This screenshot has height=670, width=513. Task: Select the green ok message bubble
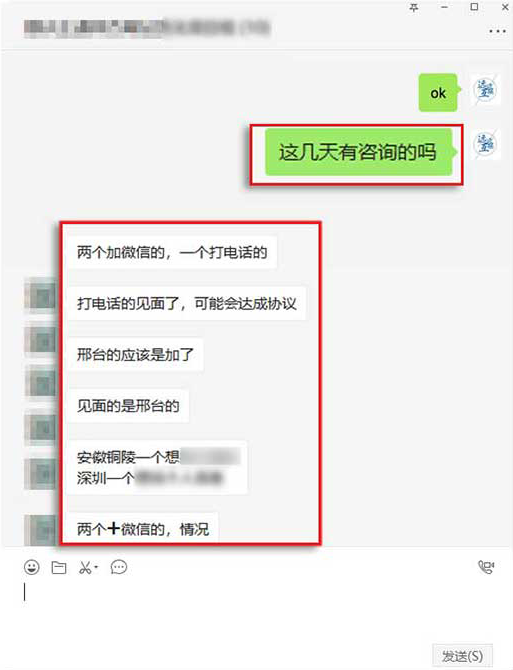coord(438,93)
